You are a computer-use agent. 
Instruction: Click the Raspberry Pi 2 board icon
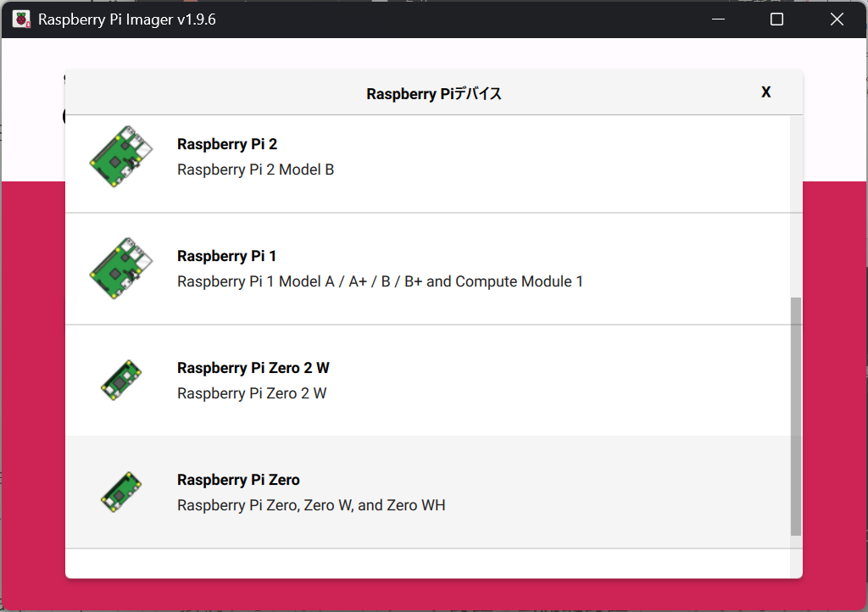click(121, 157)
